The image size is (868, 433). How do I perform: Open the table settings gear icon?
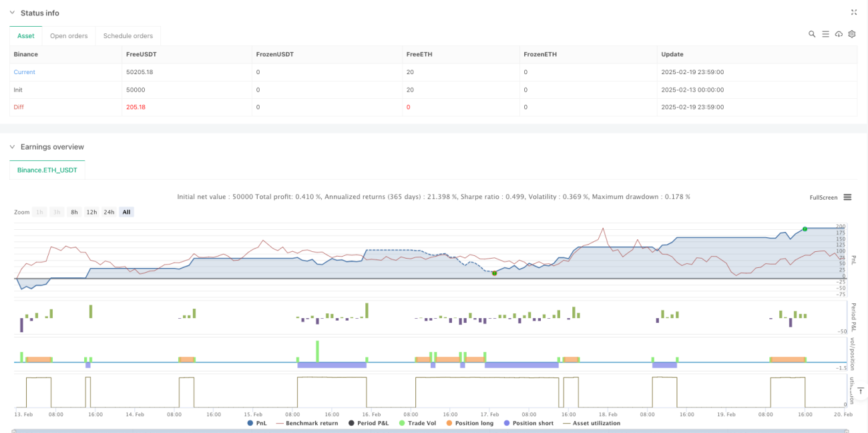pyautogui.click(x=852, y=34)
